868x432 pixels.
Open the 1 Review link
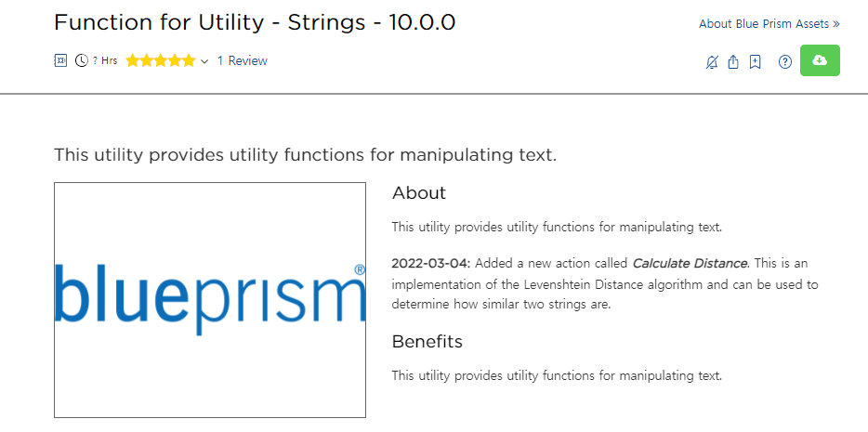242,61
